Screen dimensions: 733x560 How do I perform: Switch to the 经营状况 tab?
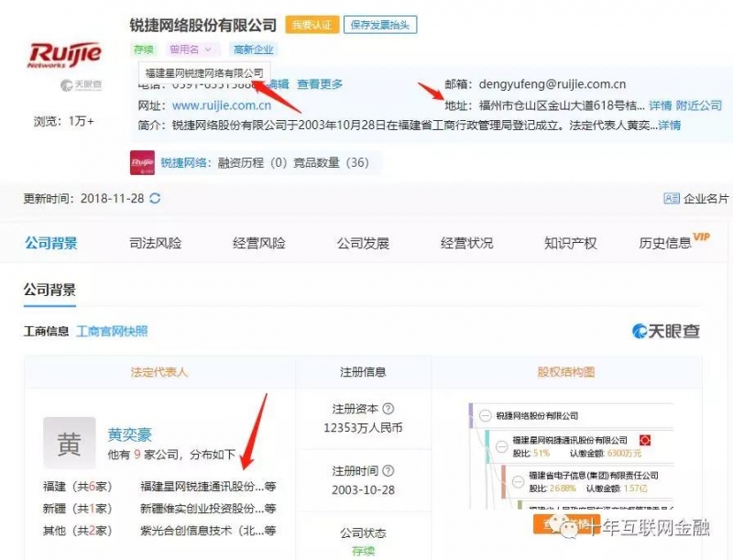coord(466,243)
